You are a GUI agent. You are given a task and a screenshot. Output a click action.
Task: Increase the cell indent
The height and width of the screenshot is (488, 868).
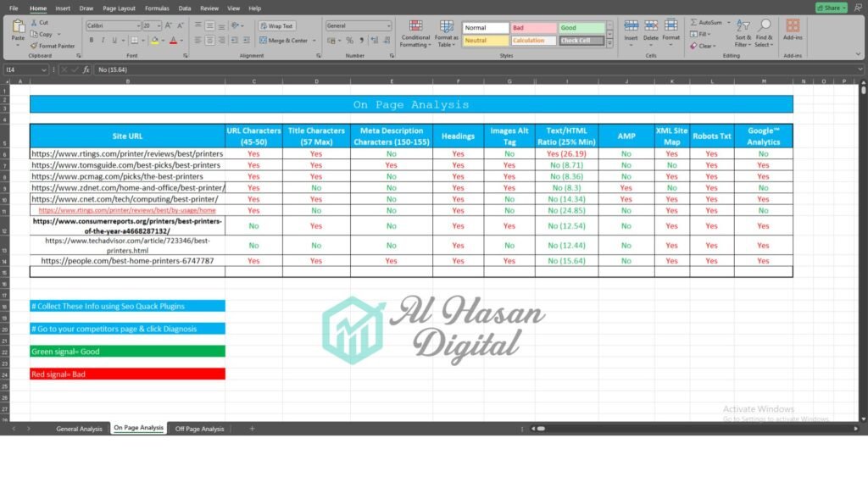tap(247, 41)
